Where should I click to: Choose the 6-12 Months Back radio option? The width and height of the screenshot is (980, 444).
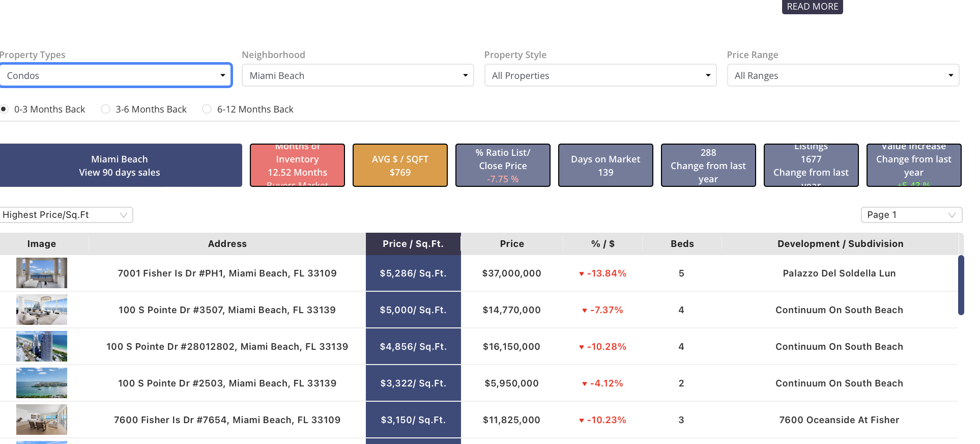(x=207, y=109)
